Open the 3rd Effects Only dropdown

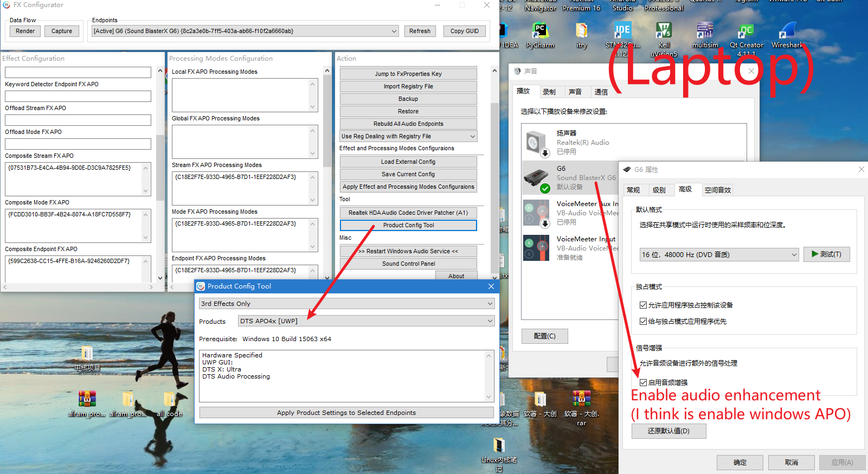click(346, 304)
